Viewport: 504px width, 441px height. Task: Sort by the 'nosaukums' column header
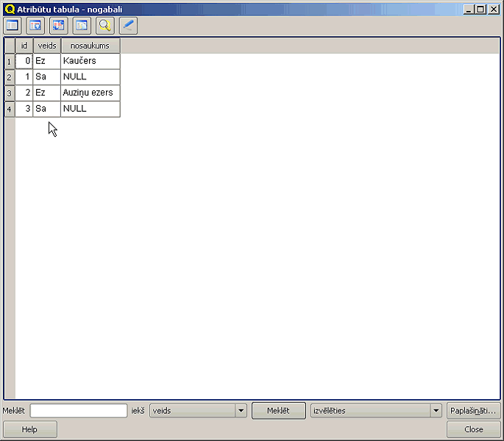[x=90, y=46]
